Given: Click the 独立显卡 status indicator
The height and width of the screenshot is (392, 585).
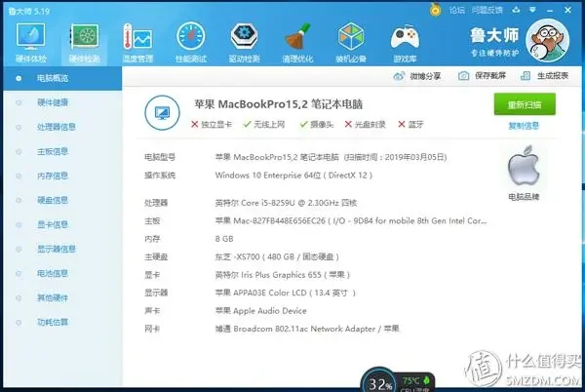Looking at the screenshot, I should click(x=212, y=124).
